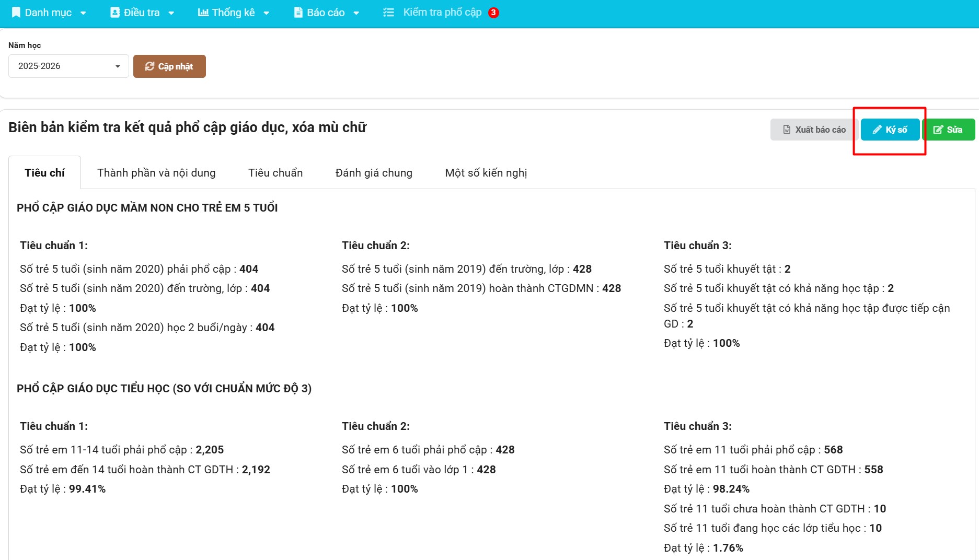Open the Kiểm tra phổ cập menu

coord(442,13)
